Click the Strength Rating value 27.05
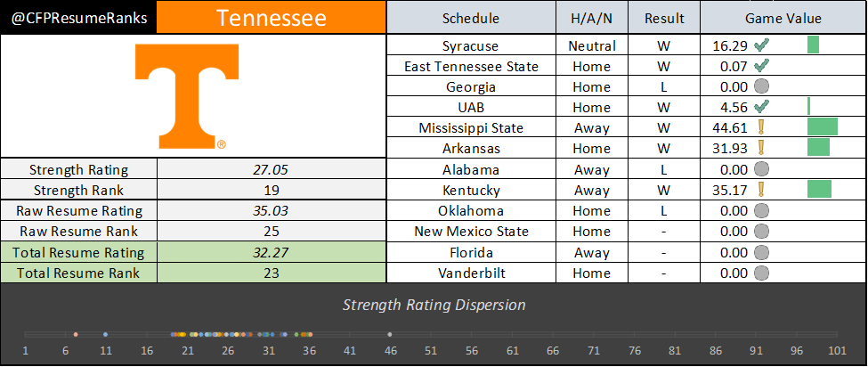The image size is (868, 367). 272,169
